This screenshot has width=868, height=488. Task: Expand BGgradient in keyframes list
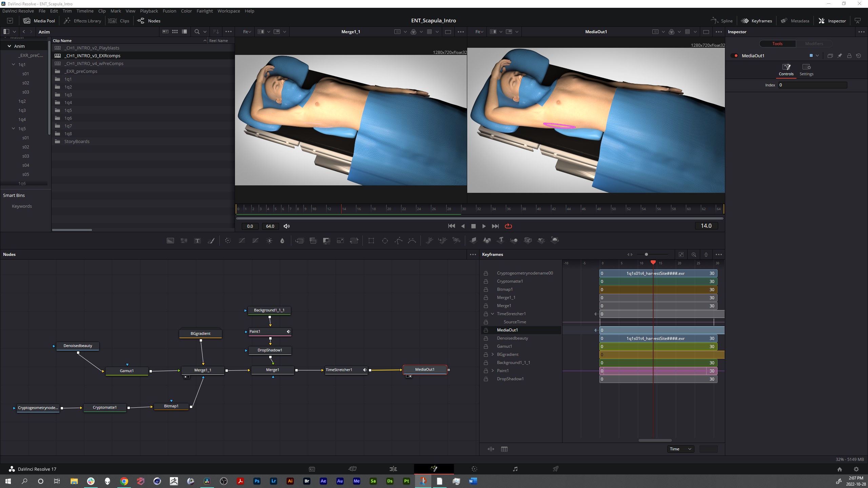(493, 354)
